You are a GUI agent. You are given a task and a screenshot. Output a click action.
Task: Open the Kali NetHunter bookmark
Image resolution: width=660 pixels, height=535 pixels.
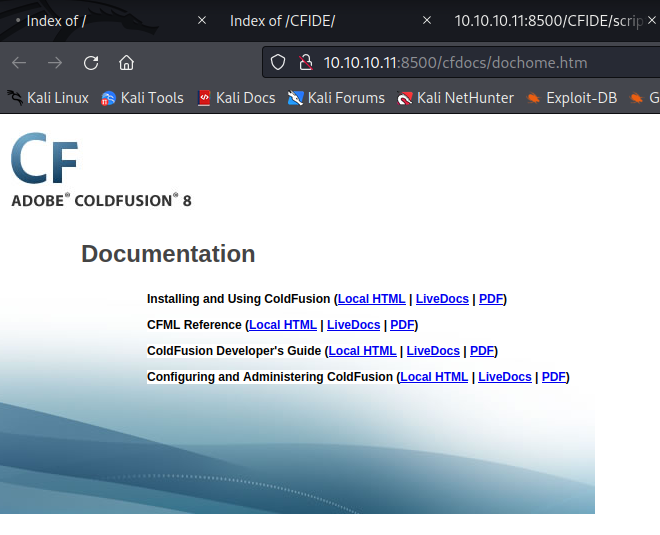(455, 98)
